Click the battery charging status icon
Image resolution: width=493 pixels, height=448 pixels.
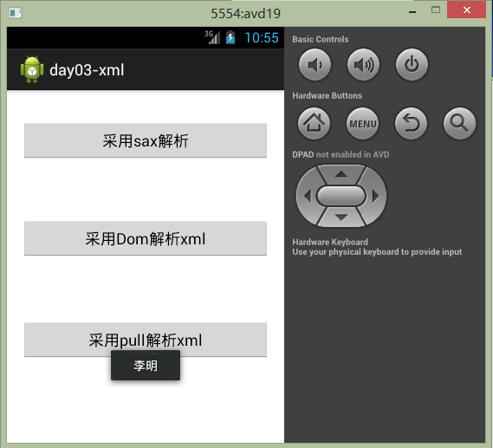tap(230, 37)
